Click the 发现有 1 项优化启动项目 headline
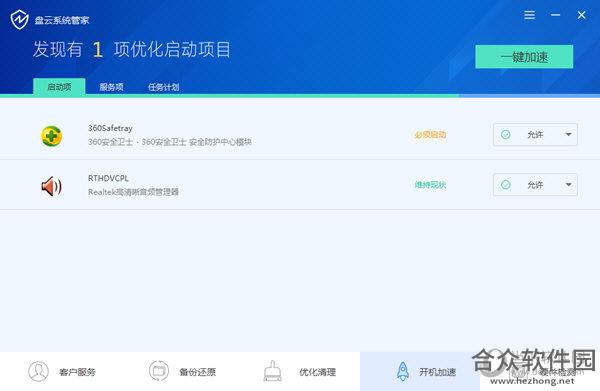This screenshot has width=600, height=391. pyautogui.click(x=132, y=49)
